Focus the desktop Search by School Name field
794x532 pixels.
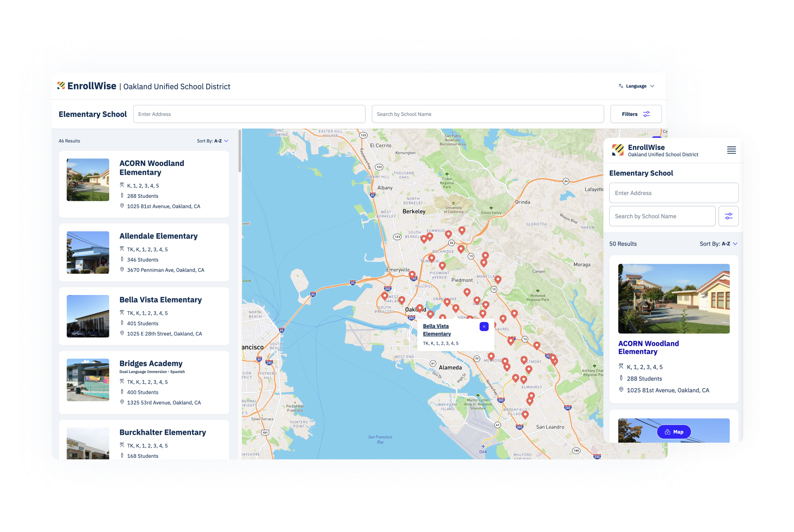coord(488,114)
